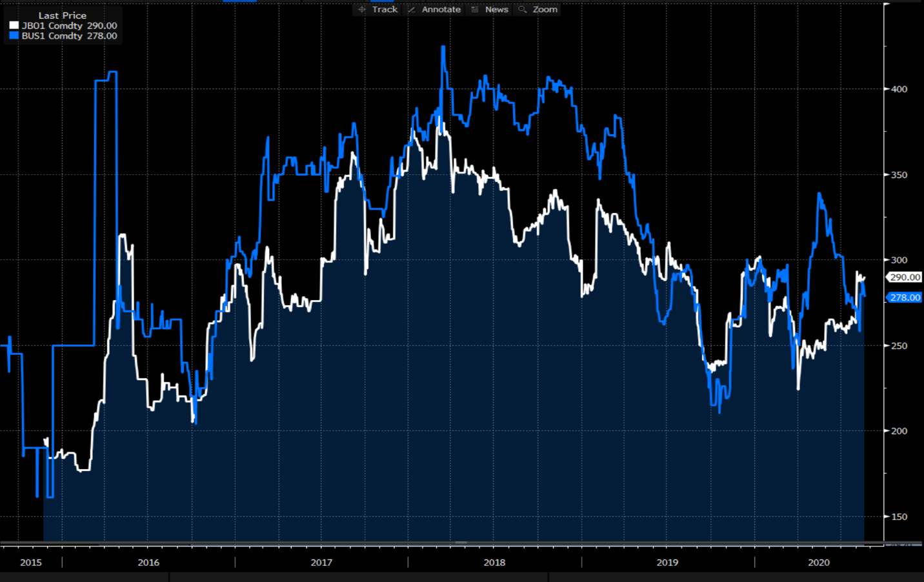Activate the Zoom toolbar label
This screenshot has width=924, height=582.
[545, 10]
